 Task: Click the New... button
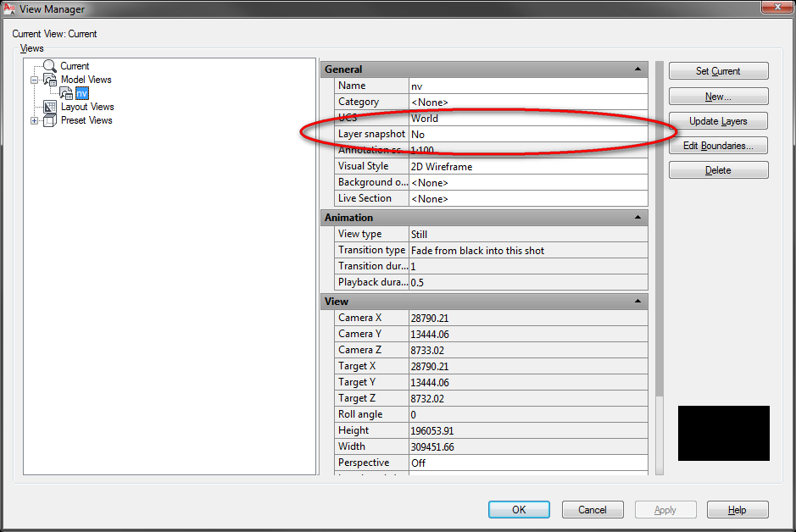click(x=718, y=97)
